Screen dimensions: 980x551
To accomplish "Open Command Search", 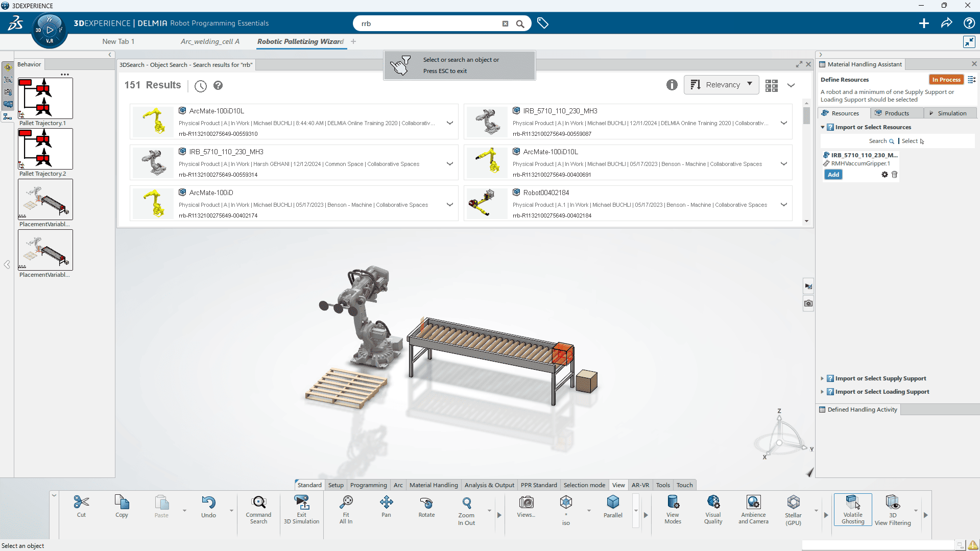I will point(258,509).
